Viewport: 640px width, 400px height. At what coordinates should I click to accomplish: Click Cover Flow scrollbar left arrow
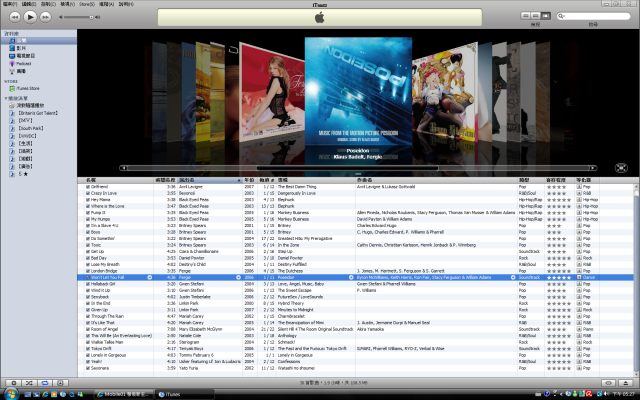click(124, 168)
